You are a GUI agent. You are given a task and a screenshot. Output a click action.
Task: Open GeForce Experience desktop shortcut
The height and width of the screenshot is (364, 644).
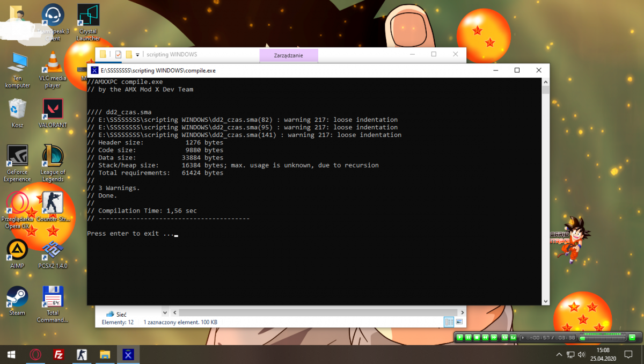[x=18, y=163]
